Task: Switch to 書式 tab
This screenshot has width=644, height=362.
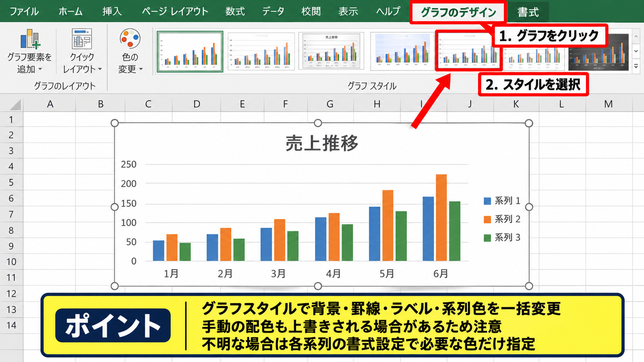Action: pyautogui.click(x=528, y=12)
